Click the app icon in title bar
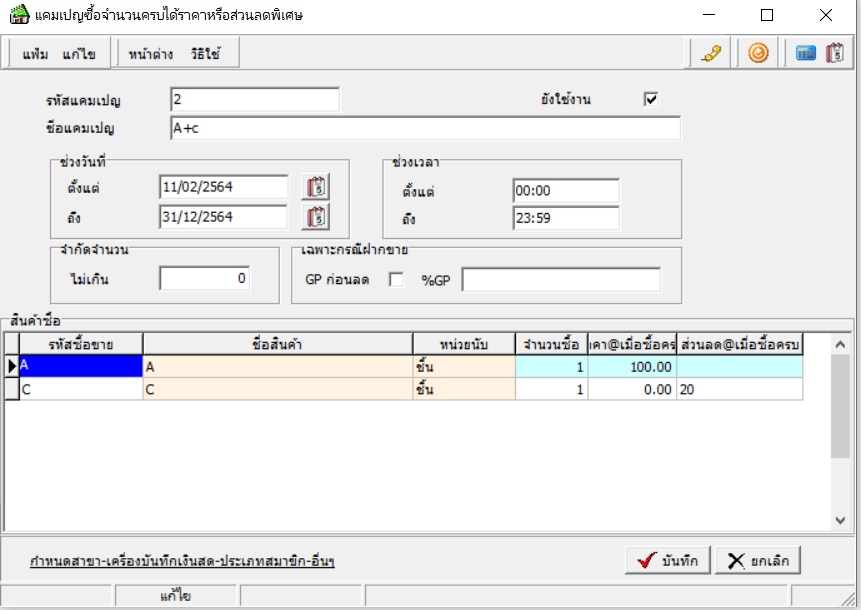Image resolution: width=861 pixels, height=610 pixels. pyautogui.click(x=18, y=15)
